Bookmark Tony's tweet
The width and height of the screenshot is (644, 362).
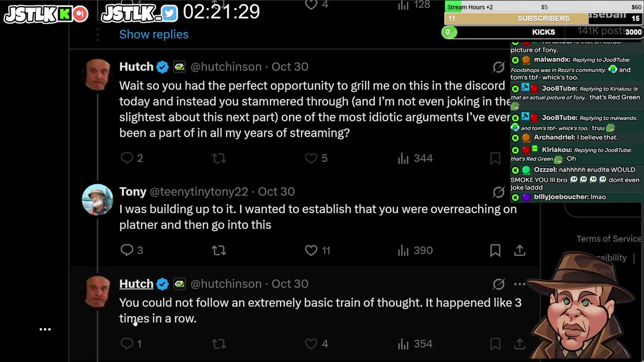click(x=495, y=250)
